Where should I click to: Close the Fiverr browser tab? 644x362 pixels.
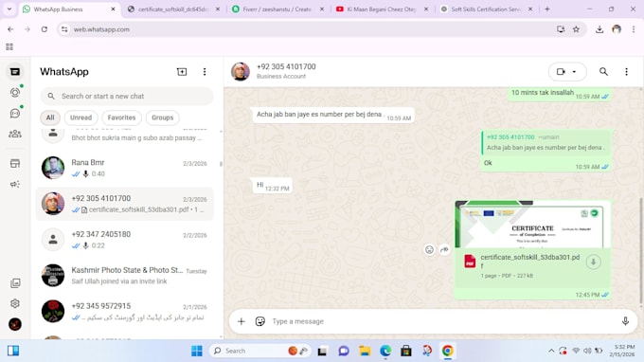322,9
